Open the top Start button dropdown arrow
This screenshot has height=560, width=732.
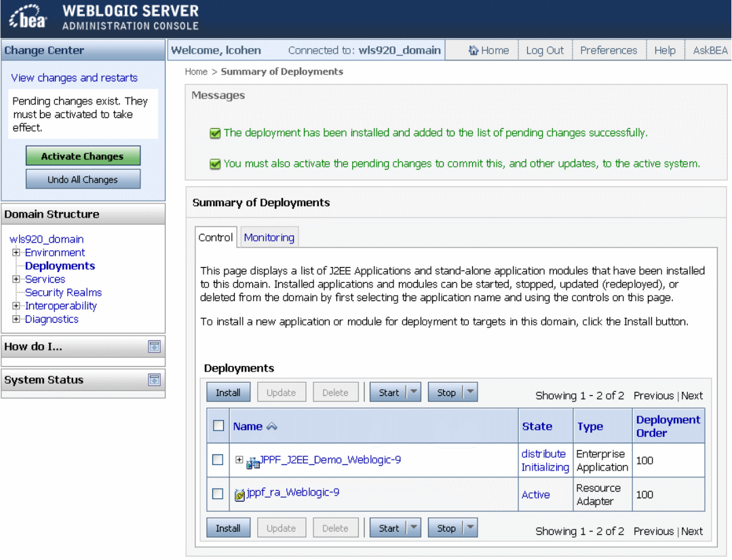pyautogui.click(x=414, y=392)
